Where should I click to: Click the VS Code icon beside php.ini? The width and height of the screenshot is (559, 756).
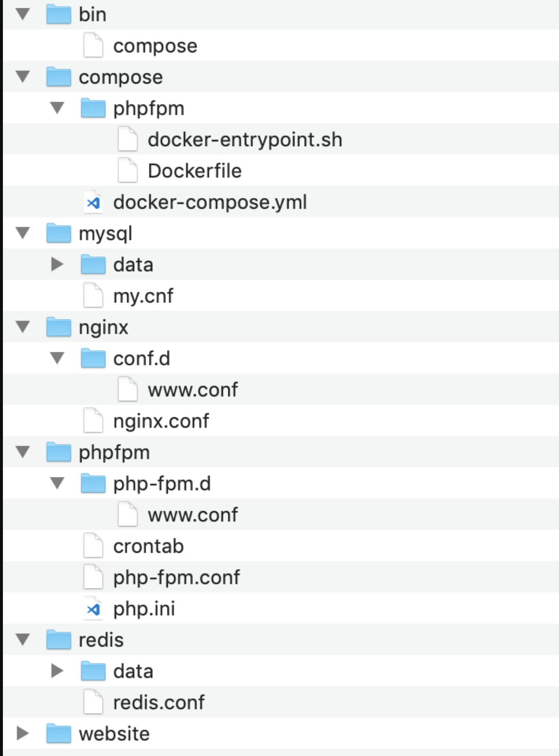93,609
